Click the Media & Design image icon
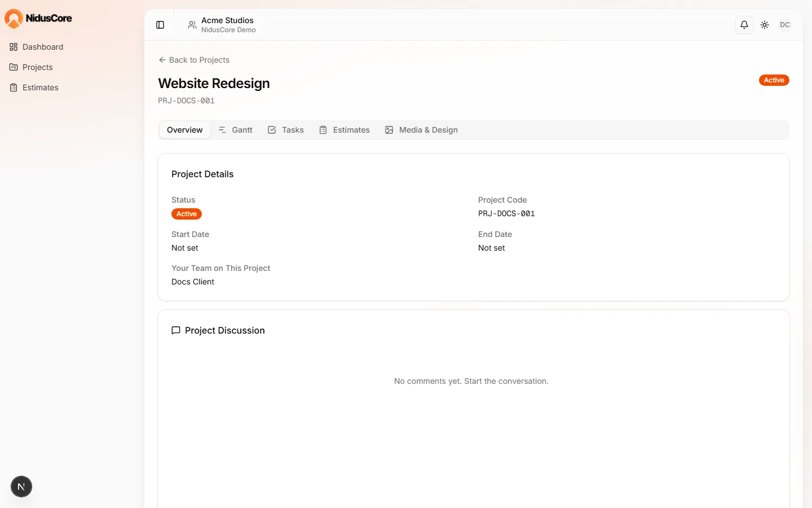Image resolution: width=812 pixels, height=508 pixels. 389,130
